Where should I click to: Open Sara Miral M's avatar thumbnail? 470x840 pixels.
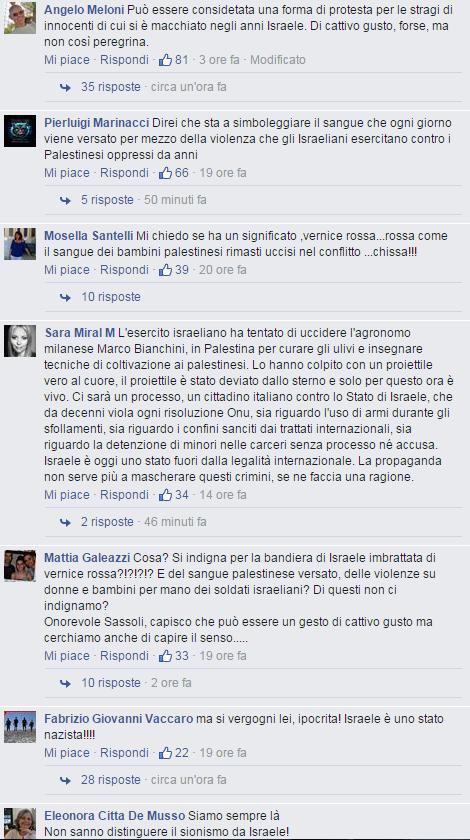coord(20,341)
